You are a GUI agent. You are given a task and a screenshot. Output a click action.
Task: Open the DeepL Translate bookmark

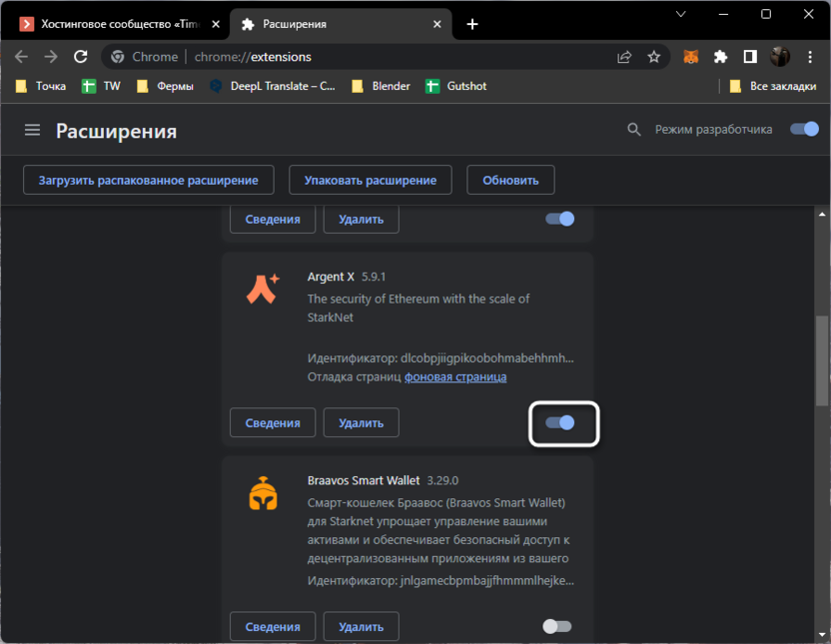(273, 86)
